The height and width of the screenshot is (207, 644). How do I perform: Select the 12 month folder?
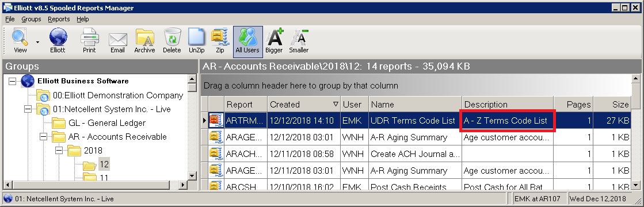coord(104,164)
